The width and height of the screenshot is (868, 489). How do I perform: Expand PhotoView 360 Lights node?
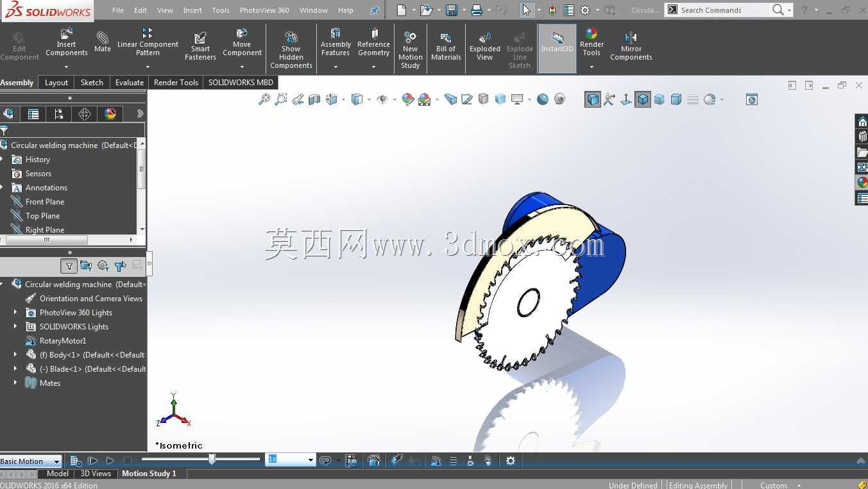pos(15,312)
